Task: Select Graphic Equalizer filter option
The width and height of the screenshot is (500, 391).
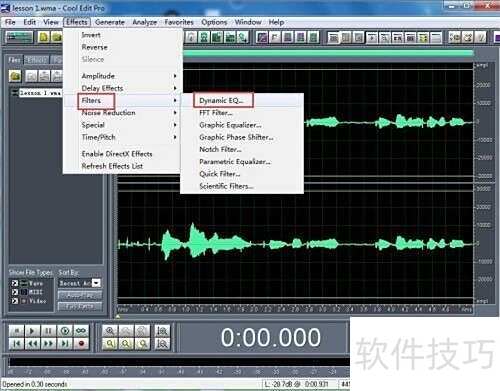Action: pos(230,125)
